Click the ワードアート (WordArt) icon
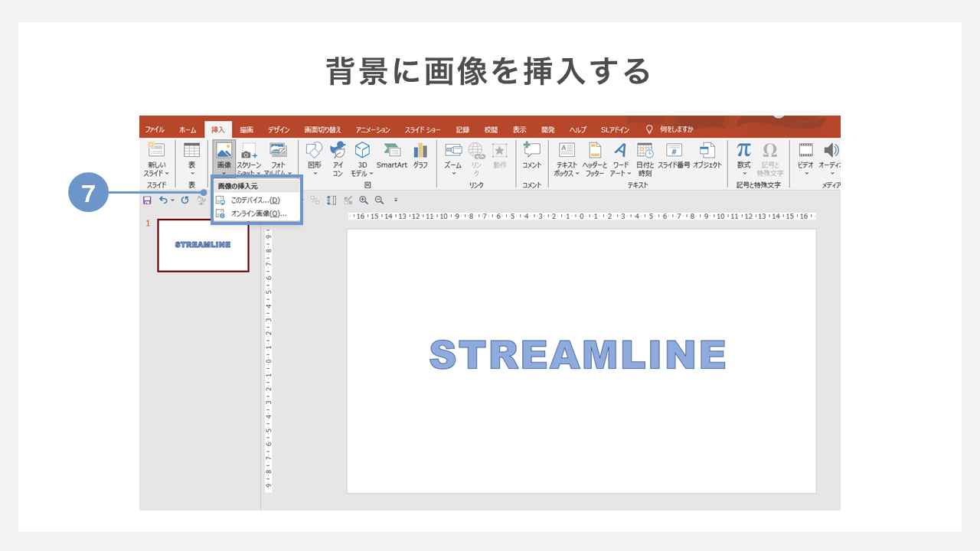The width and height of the screenshot is (980, 551). 620,150
